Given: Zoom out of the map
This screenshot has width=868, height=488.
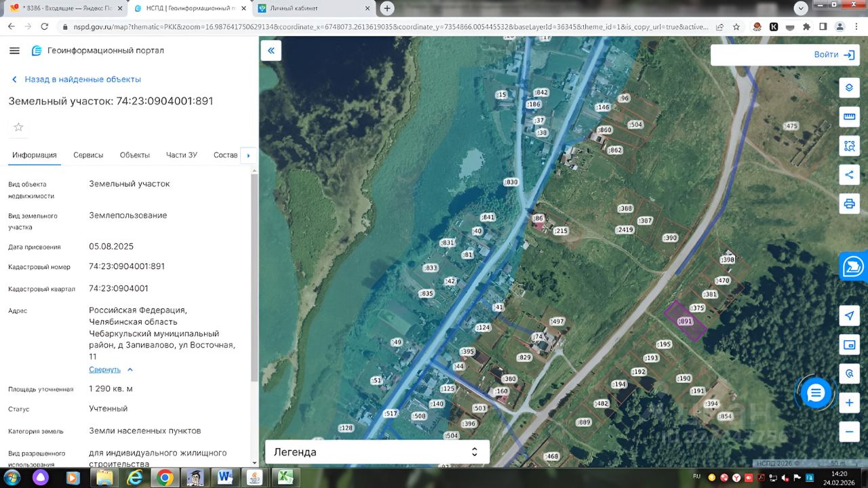Looking at the screenshot, I should point(848,431).
